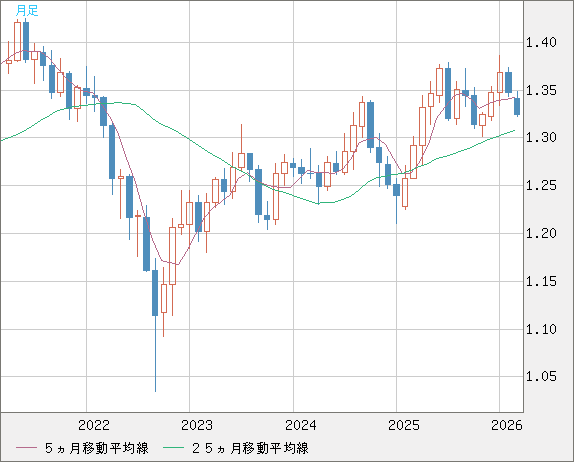
Task: Click the 1.15 price axis label
Action: [541, 281]
